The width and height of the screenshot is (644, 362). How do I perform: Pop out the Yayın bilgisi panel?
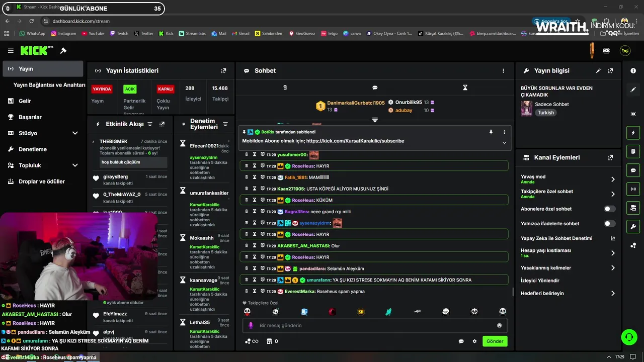pos(610,71)
